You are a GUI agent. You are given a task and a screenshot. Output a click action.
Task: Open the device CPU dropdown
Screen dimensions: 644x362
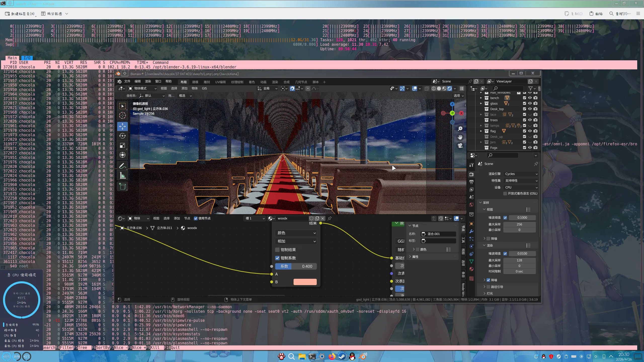521,188
